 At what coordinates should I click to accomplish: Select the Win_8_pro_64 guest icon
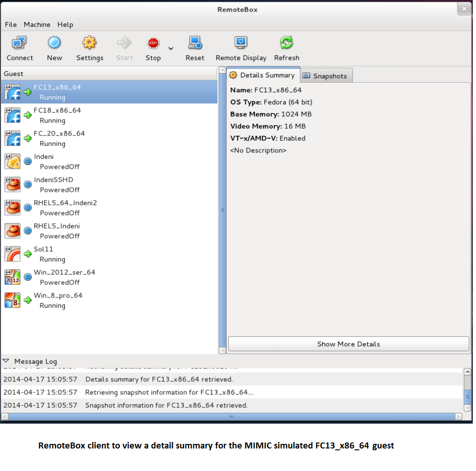point(12,300)
